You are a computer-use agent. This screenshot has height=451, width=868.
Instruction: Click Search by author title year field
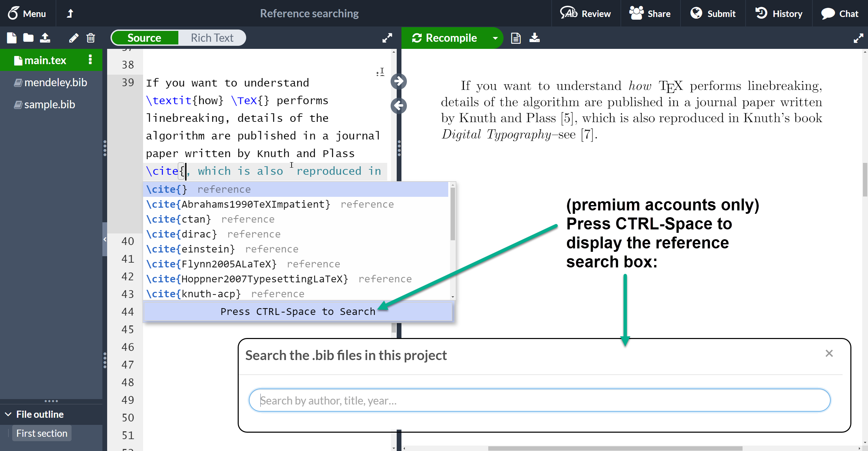pos(540,400)
